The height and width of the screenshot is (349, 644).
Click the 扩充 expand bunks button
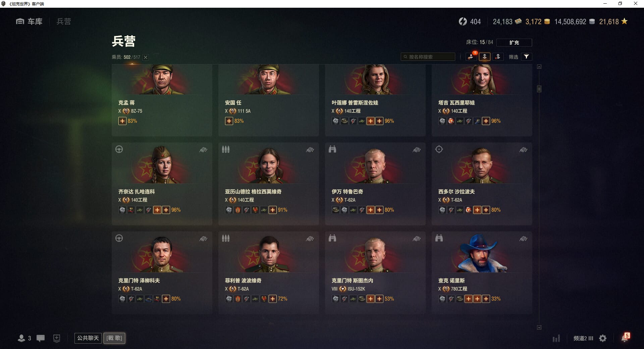pyautogui.click(x=514, y=43)
